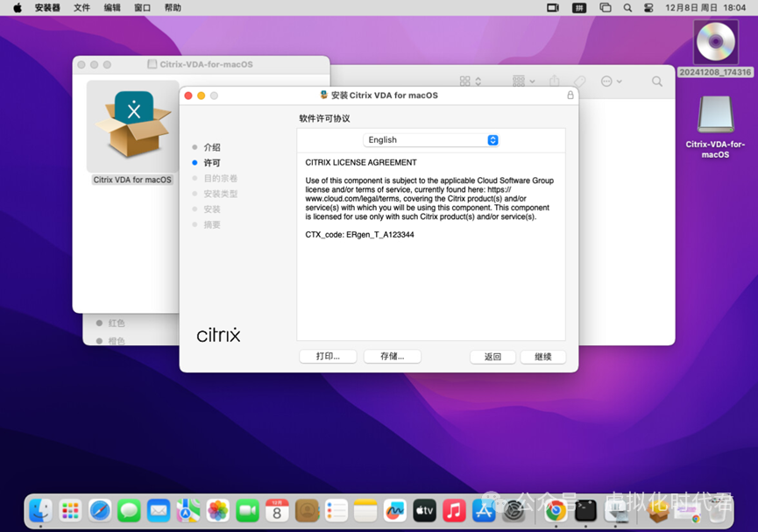
Task: Select the 红色 tag in the Finder sidebar
Action: coord(117,323)
